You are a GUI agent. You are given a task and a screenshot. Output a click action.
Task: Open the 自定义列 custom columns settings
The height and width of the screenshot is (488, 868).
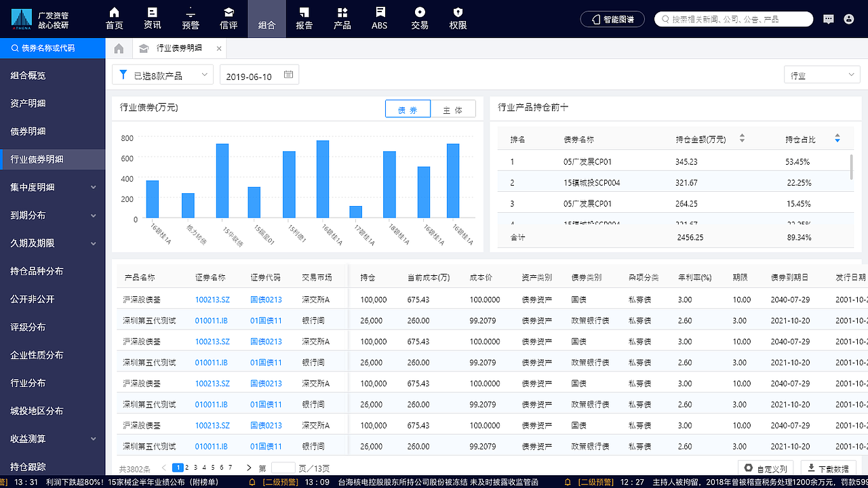point(766,468)
